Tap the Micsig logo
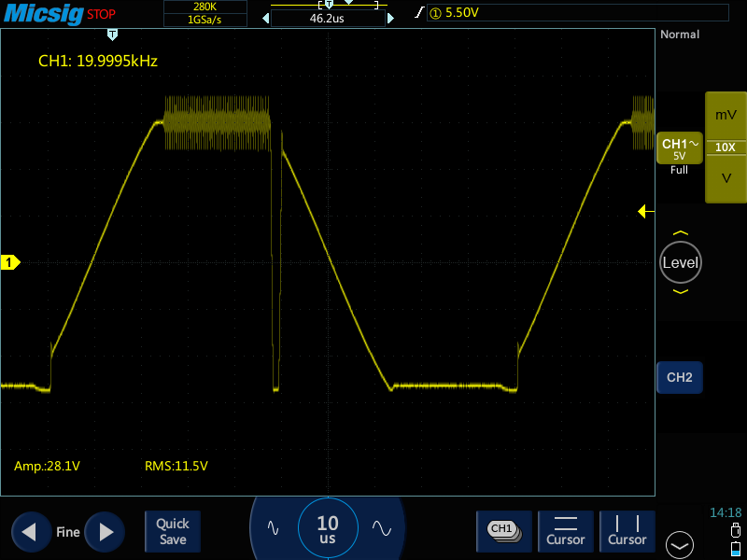The width and height of the screenshot is (747, 560). (44, 13)
